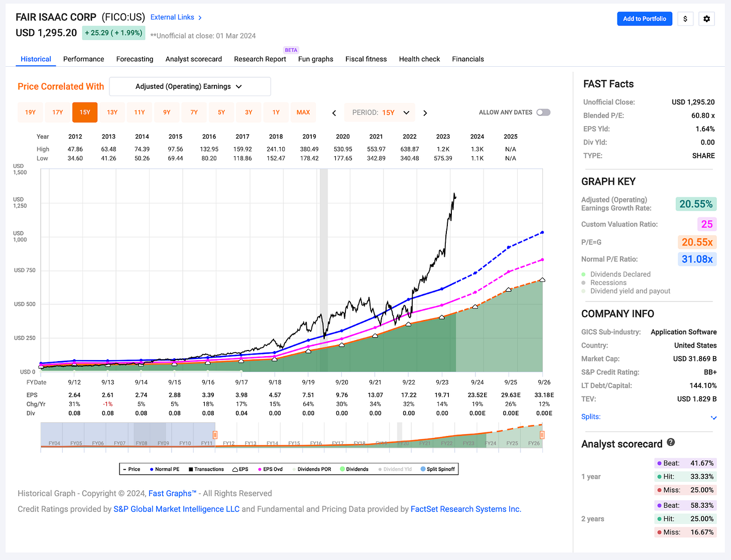Enable the Allow Any Dates switch
Screen dimensions: 731x560
[543, 113]
